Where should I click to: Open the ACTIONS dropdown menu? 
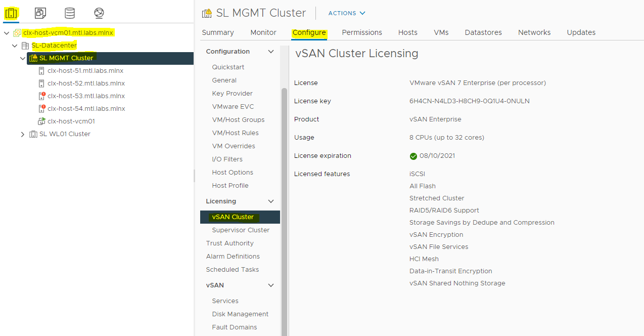[x=347, y=13]
